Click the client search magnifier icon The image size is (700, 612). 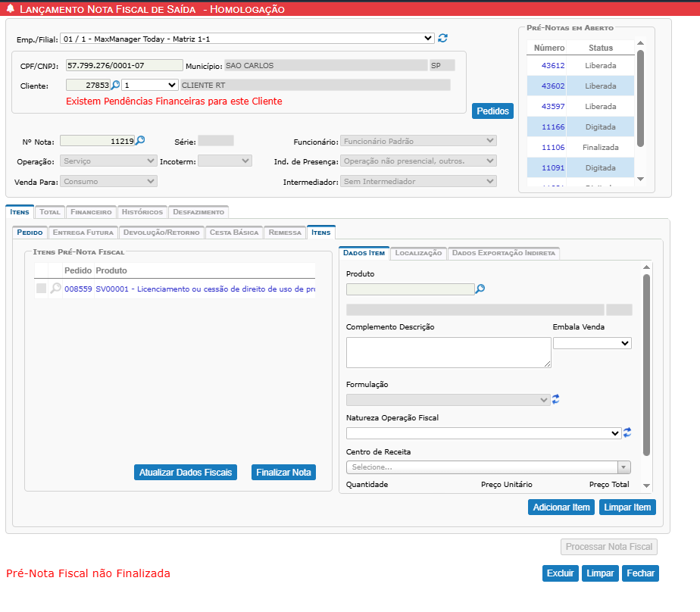[116, 85]
